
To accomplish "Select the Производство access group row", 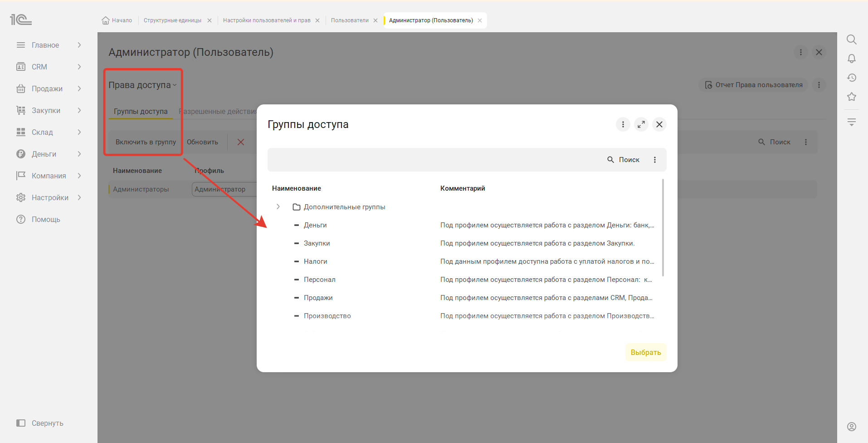I will [465, 316].
